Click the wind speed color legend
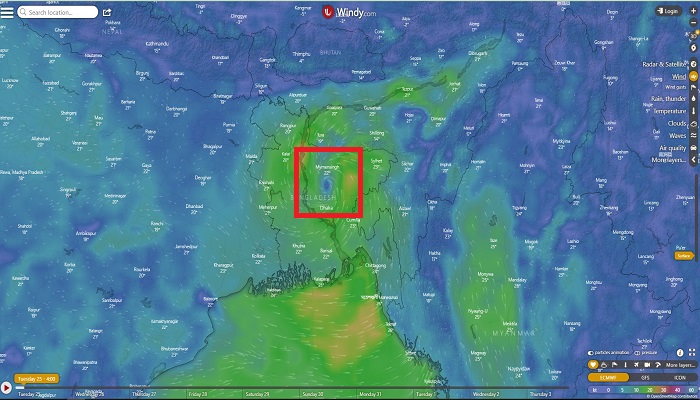 (x=643, y=390)
